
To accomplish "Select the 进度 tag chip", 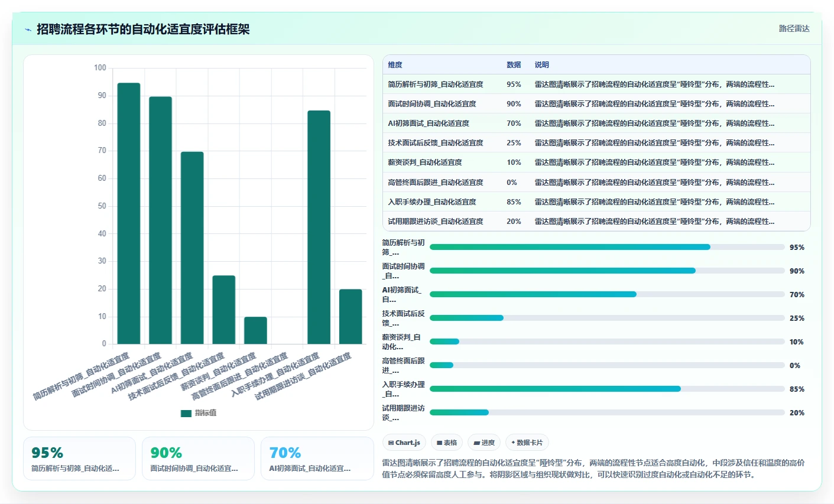I will click(484, 443).
